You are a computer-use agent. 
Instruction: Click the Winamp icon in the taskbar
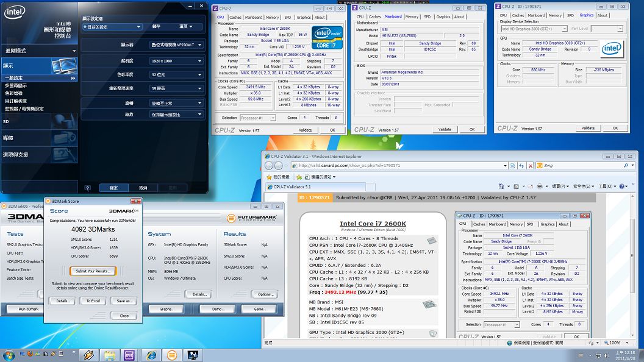(x=88, y=355)
